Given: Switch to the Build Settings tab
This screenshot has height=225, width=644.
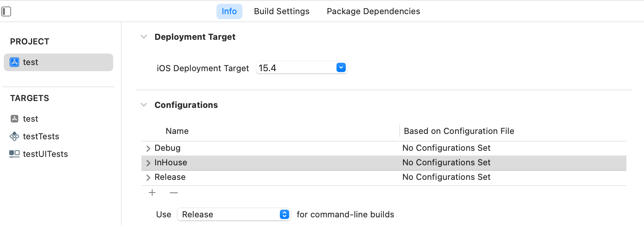Looking at the screenshot, I should [282, 11].
